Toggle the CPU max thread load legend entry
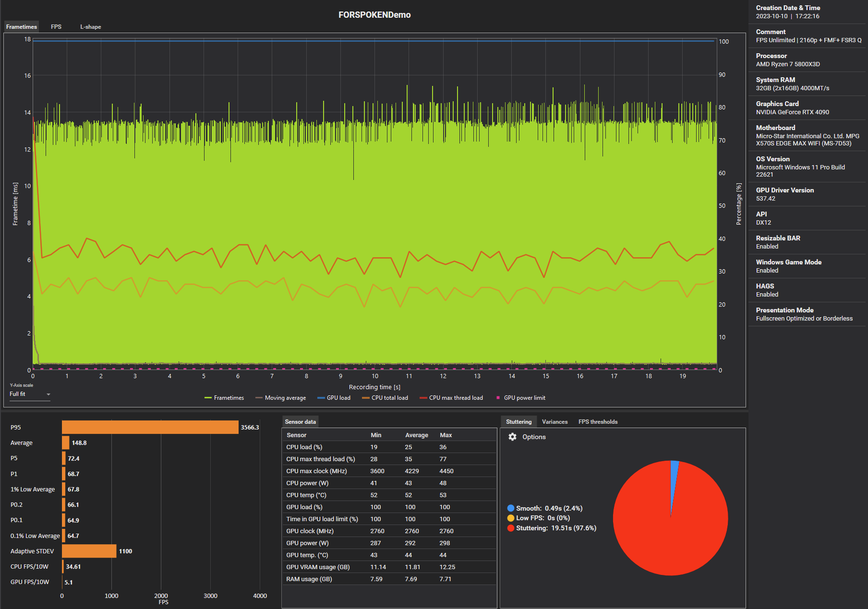 click(x=451, y=398)
